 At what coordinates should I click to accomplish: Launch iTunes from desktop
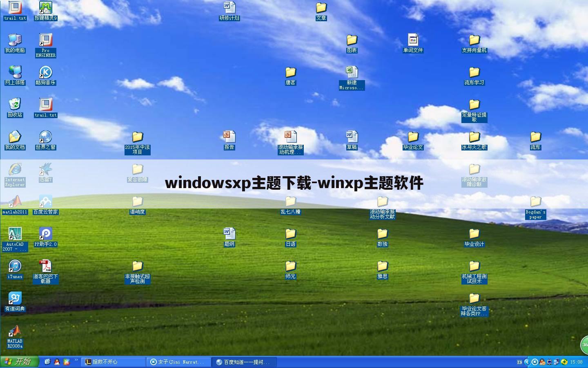[15, 269]
